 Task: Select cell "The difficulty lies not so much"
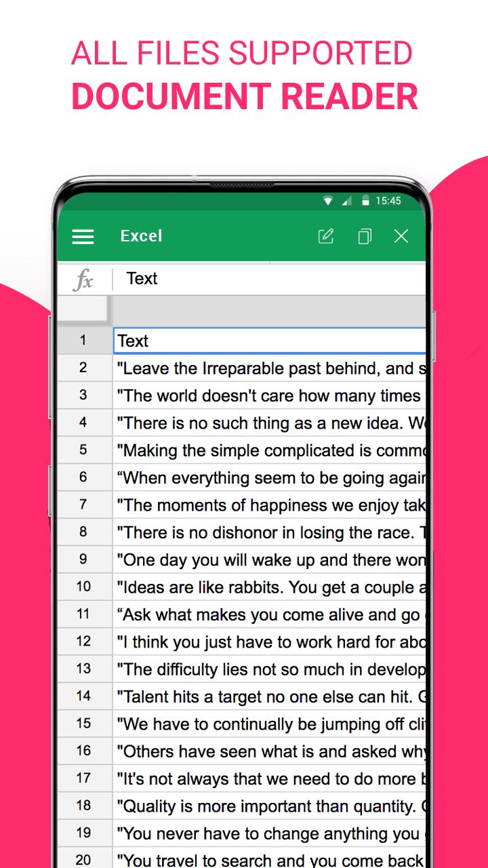(x=269, y=669)
